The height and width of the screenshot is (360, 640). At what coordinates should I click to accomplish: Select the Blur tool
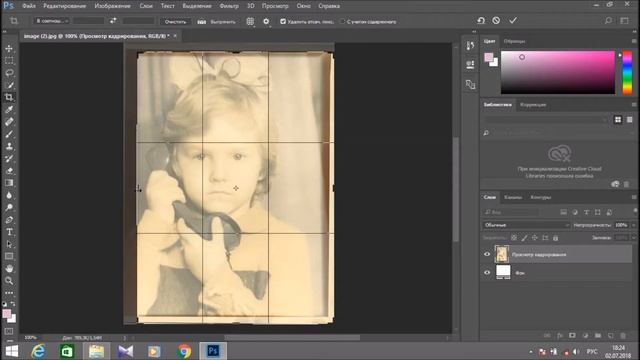pos(9,195)
